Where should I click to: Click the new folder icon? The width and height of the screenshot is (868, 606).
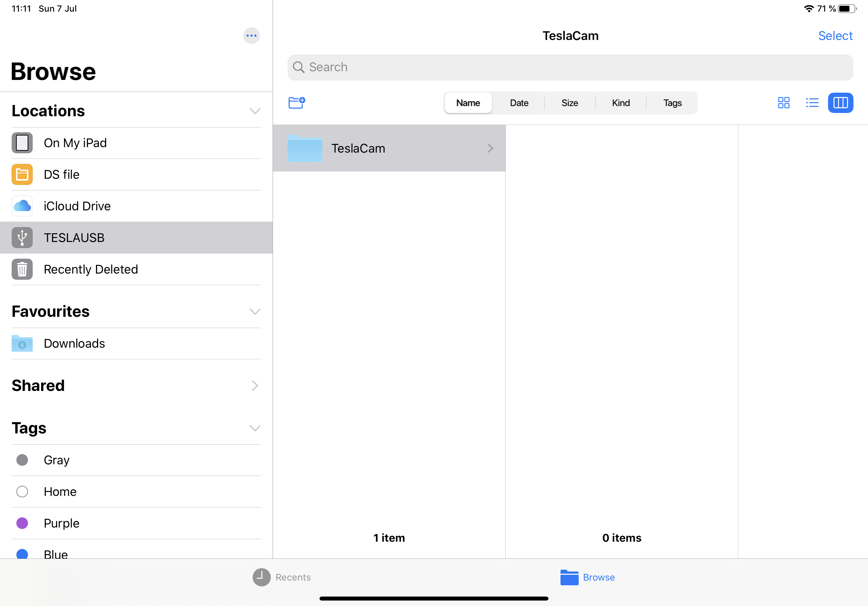point(296,102)
